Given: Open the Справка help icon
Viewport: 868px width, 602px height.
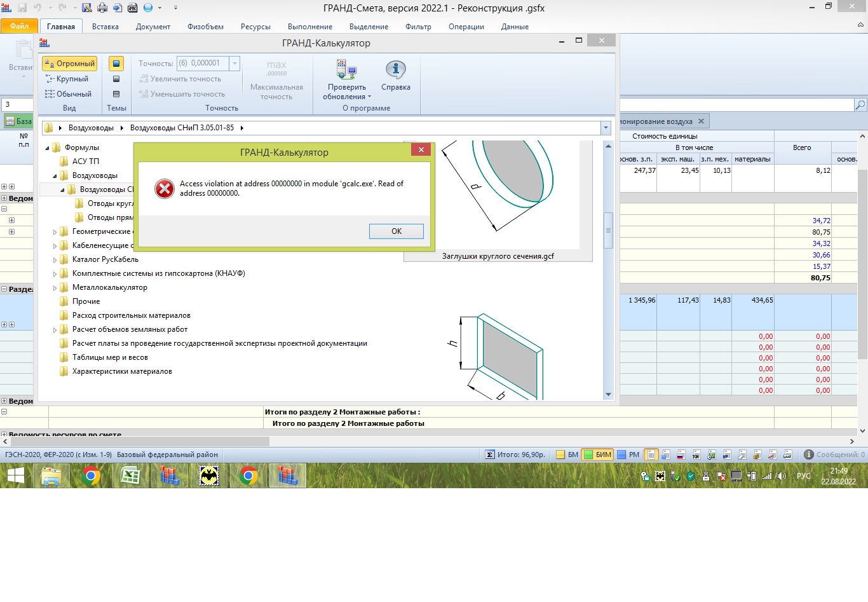Looking at the screenshot, I should 396,76.
